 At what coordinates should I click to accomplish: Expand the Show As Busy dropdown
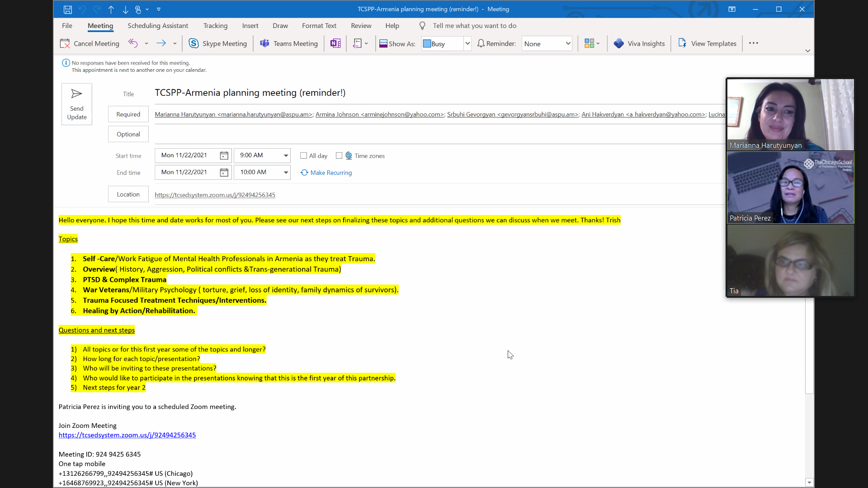pos(467,43)
